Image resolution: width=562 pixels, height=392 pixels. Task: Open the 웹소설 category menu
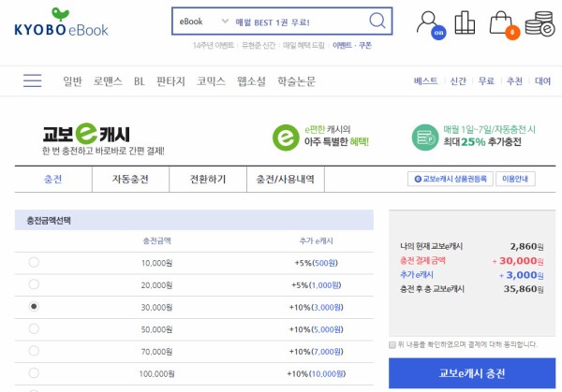click(251, 81)
